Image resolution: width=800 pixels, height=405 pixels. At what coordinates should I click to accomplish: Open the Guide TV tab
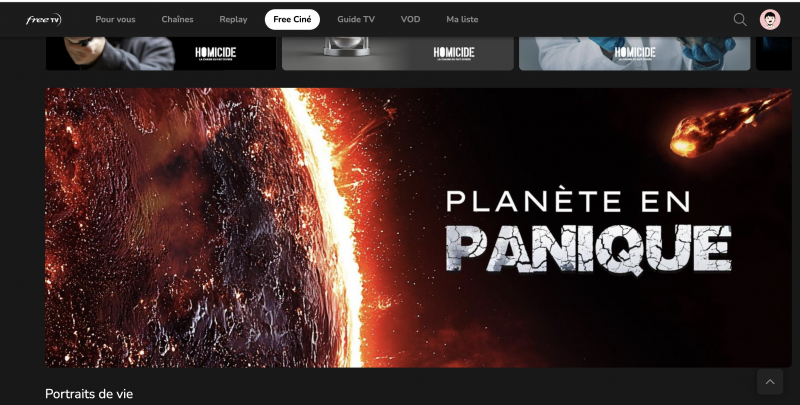[356, 19]
